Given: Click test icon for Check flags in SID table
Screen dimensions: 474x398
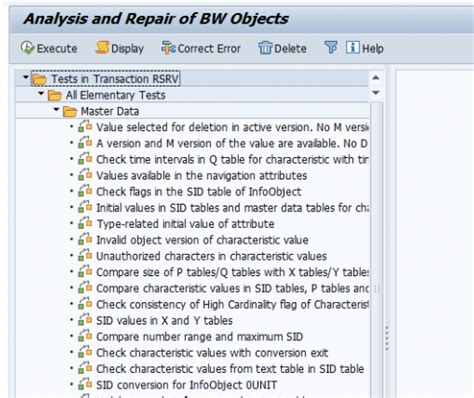Looking at the screenshot, I should (x=85, y=191).
